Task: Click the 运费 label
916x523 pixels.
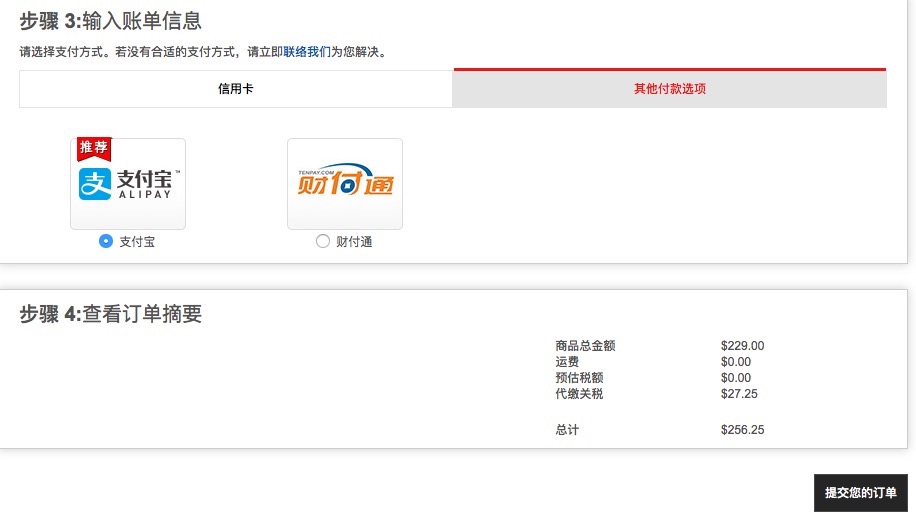Action: click(567, 362)
